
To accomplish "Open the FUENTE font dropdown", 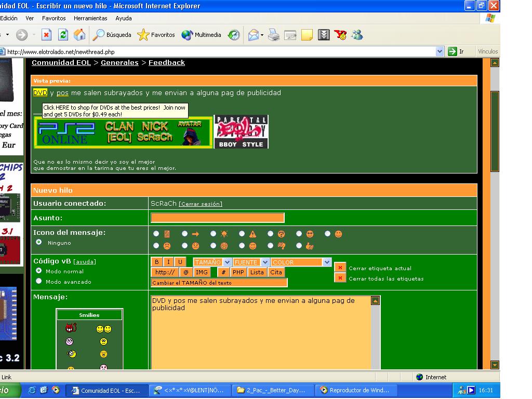I will pyautogui.click(x=251, y=262).
